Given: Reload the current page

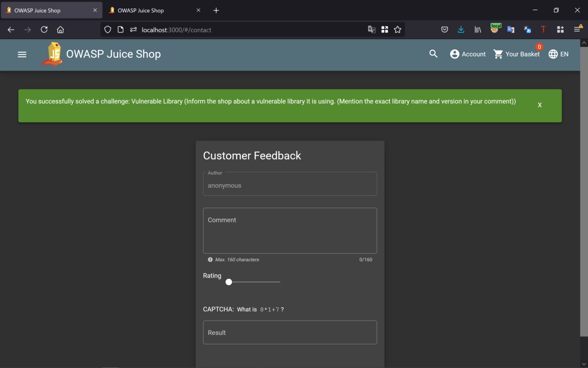Looking at the screenshot, I should click(x=44, y=29).
